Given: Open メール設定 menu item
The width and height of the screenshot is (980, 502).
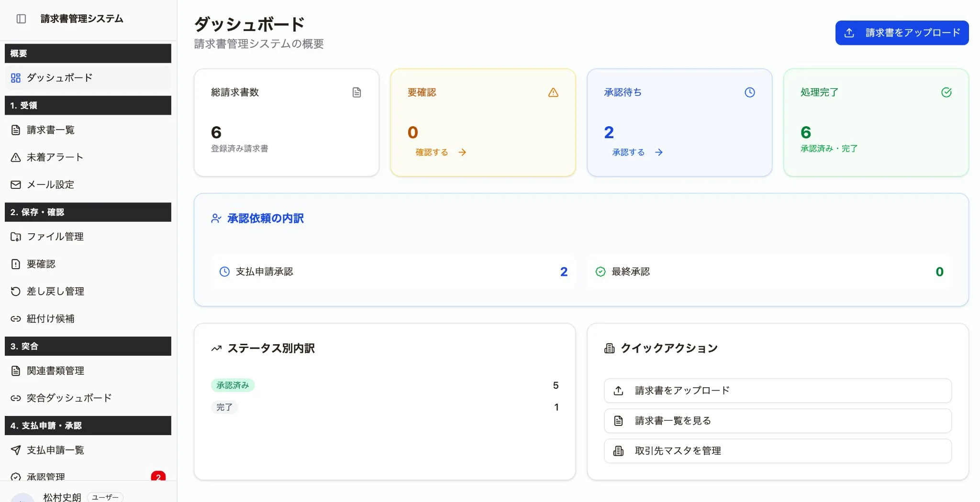Looking at the screenshot, I should click(x=88, y=185).
